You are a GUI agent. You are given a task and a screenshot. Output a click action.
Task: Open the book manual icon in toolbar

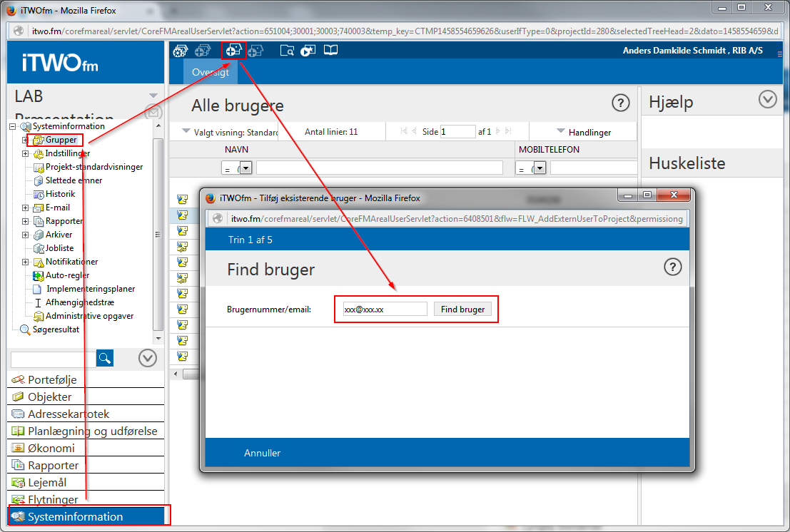pos(330,50)
